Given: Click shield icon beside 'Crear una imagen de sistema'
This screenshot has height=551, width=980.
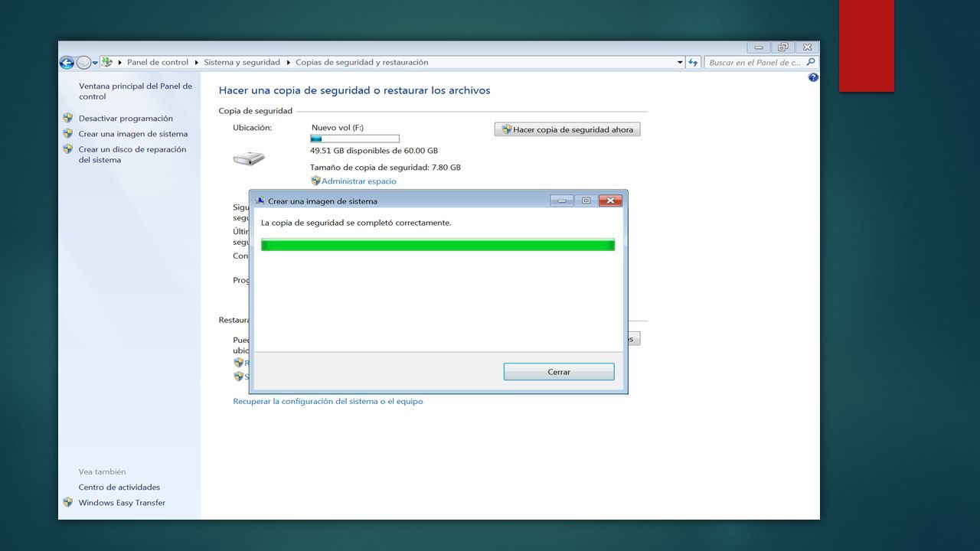Looking at the screenshot, I should point(68,133).
